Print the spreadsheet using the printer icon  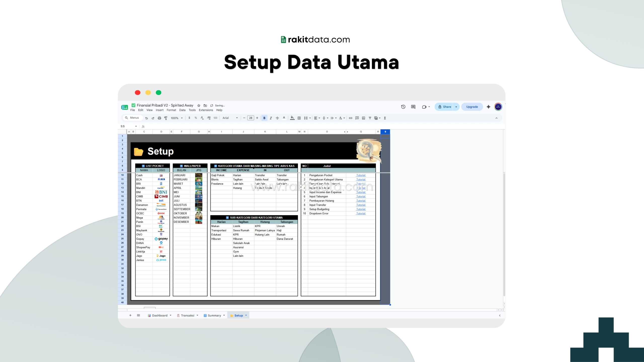(x=159, y=118)
